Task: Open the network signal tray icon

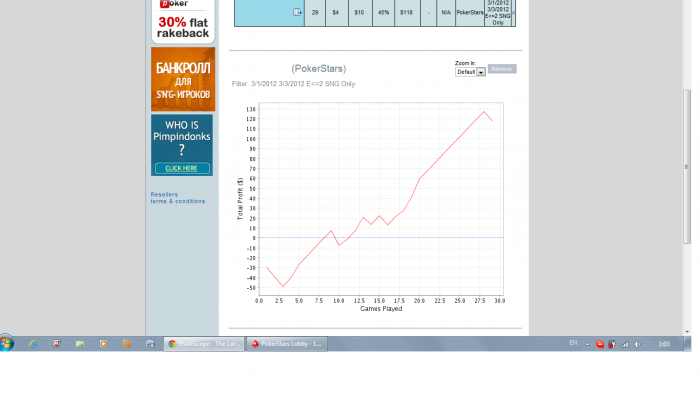Action: [x=625, y=344]
